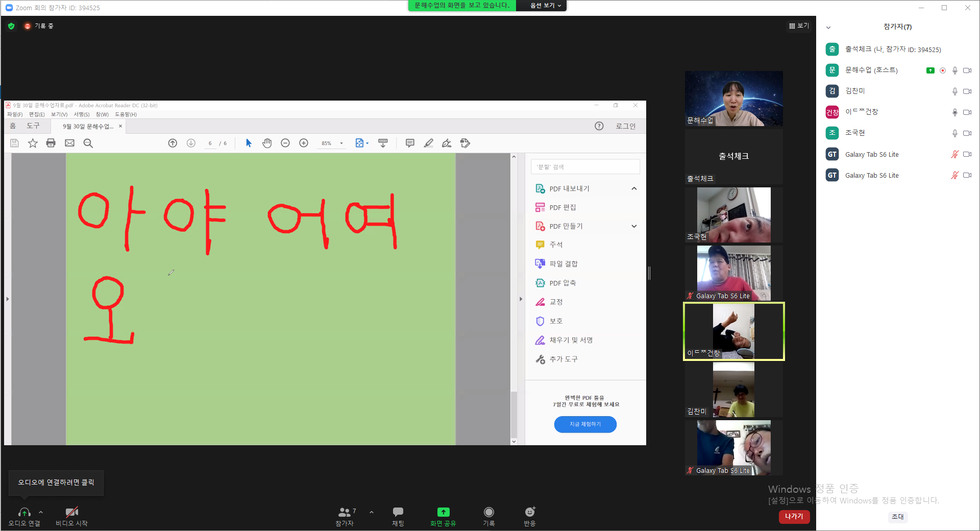
Task: Click the comment bubble icon in toolbar
Action: pyautogui.click(x=410, y=143)
